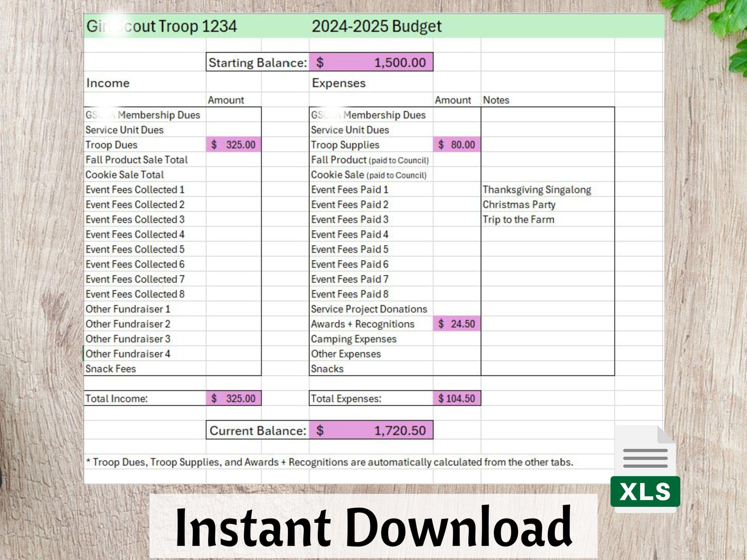This screenshot has height=560, width=747.
Task: Click the 'Snack Fees' income label
Action: (x=110, y=369)
